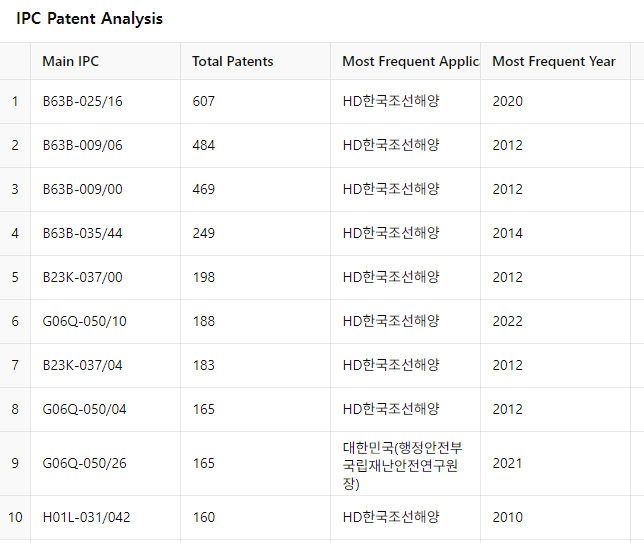Select the B63B-009/06 cell
Viewport: 644px width, 543px height.
pos(105,145)
